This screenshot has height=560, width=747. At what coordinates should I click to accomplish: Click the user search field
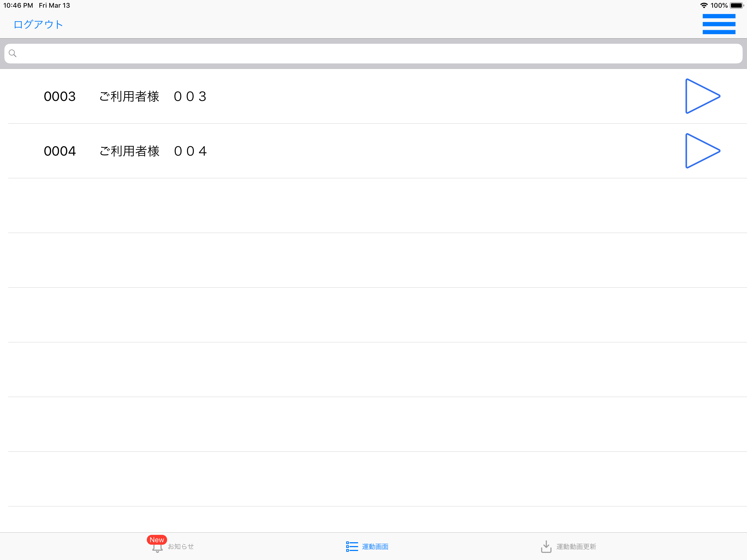click(x=373, y=53)
